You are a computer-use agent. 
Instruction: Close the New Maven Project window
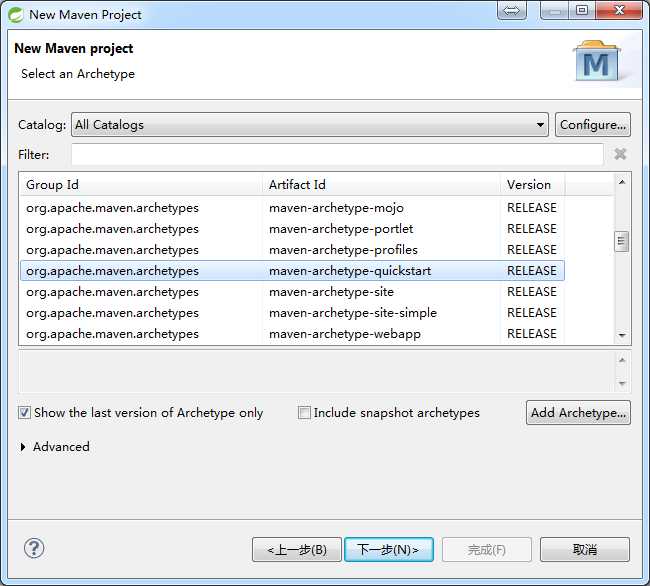619,10
